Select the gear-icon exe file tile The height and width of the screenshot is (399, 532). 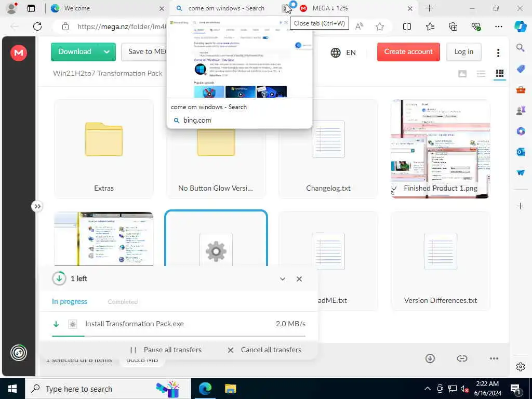tap(216, 238)
